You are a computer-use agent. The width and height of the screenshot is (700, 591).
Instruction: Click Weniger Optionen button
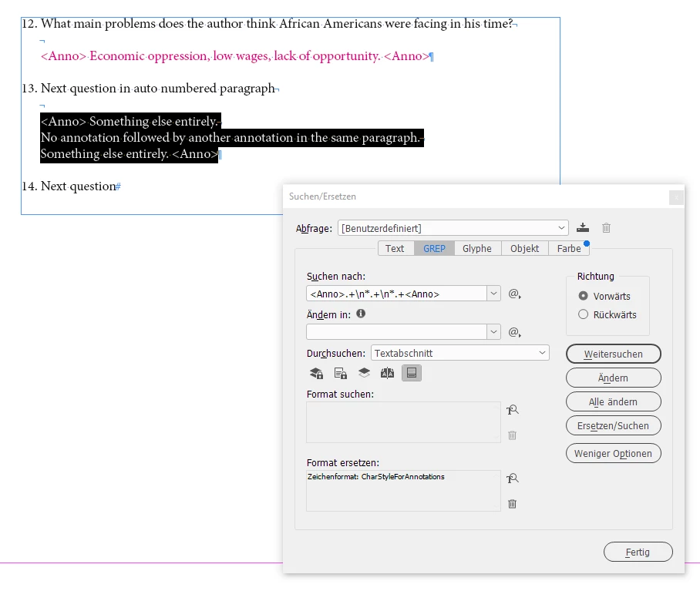(x=614, y=453)
